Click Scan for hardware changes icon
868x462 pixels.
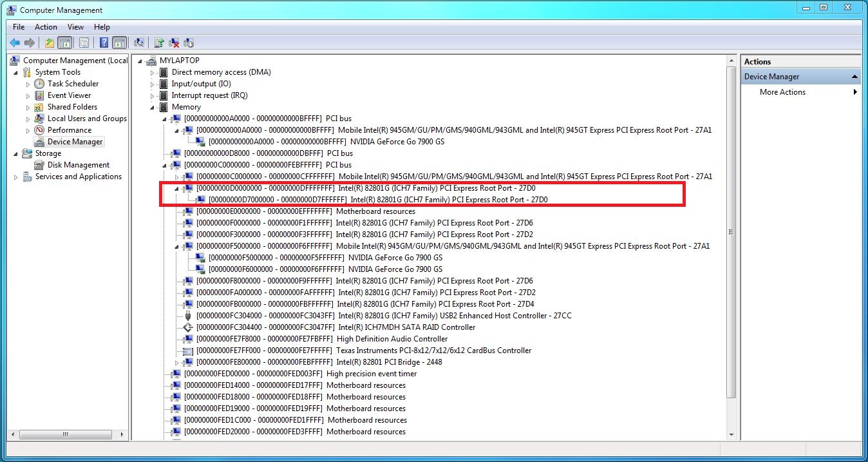[x=138, y=43]
